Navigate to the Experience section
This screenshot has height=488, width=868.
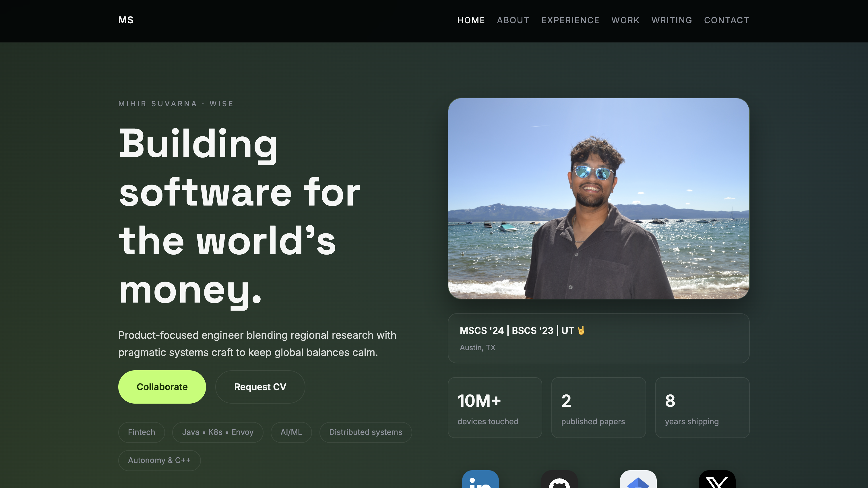point(570,20)
